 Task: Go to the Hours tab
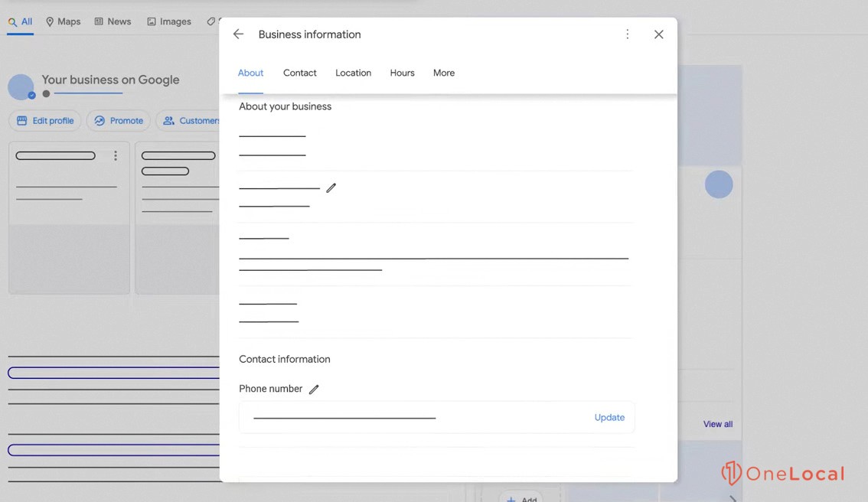(402, 73)
